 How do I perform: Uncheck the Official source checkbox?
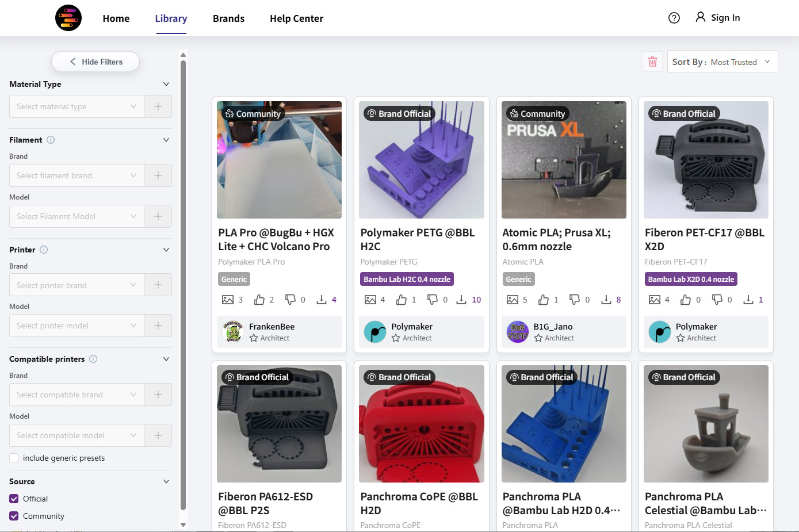tap(14, 499)
